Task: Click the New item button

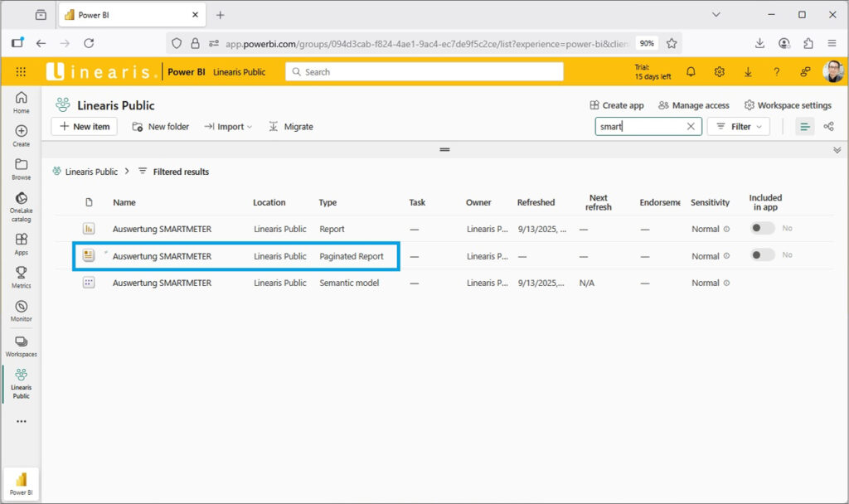Action: (85, 127)
